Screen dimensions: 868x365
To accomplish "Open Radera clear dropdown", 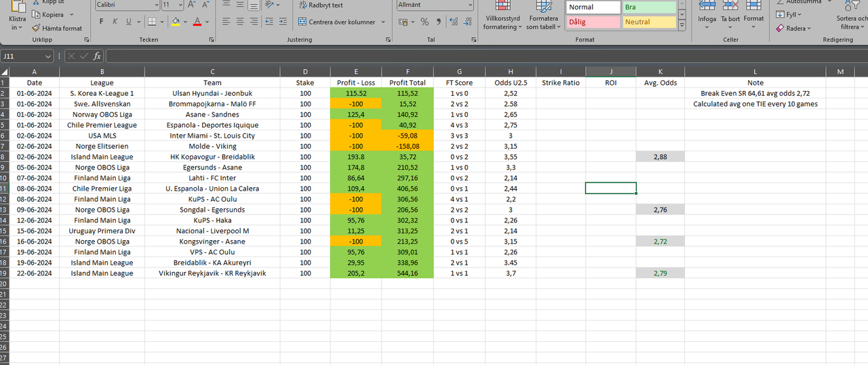I will [x=793, y=28].
